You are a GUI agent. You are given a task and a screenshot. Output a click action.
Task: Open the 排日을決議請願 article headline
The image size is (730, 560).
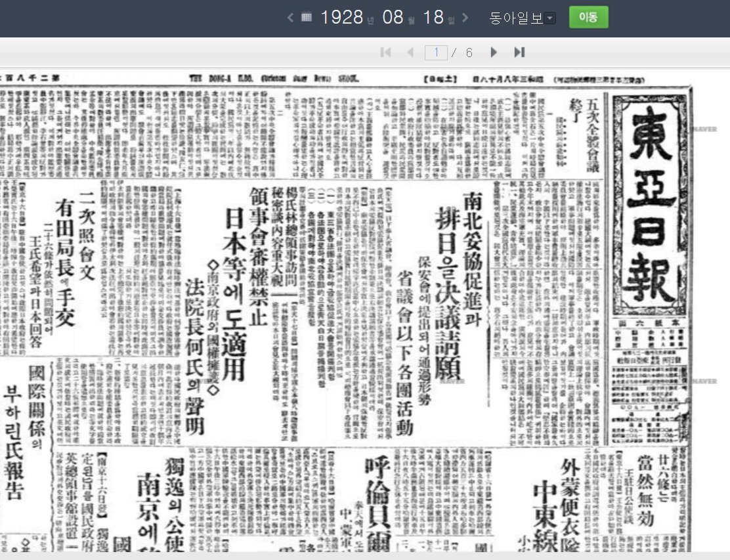(448, 293)
